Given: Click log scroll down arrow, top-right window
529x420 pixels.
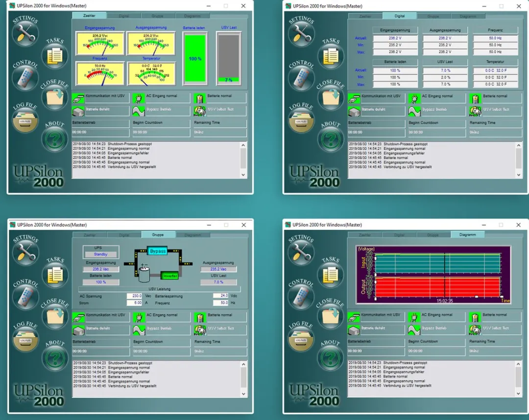Looking at the screenshot, I should pyautogui.click(x=519, y=175).
